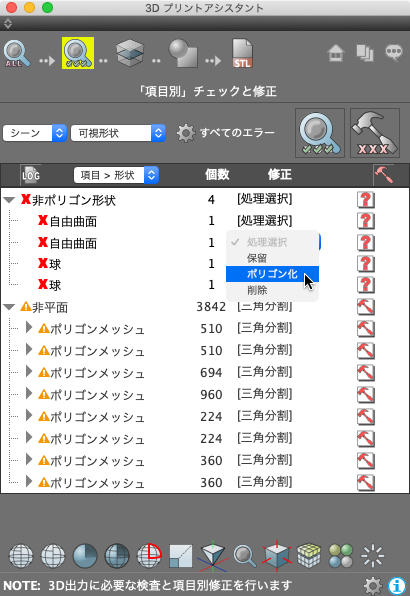
Task: Click the すべてのエラー settings button
Action: tap(226, 133)
